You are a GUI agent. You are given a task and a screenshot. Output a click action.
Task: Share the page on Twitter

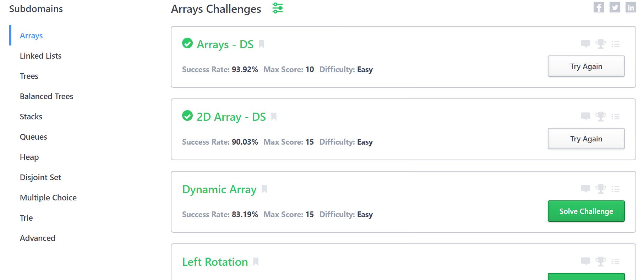615,7
